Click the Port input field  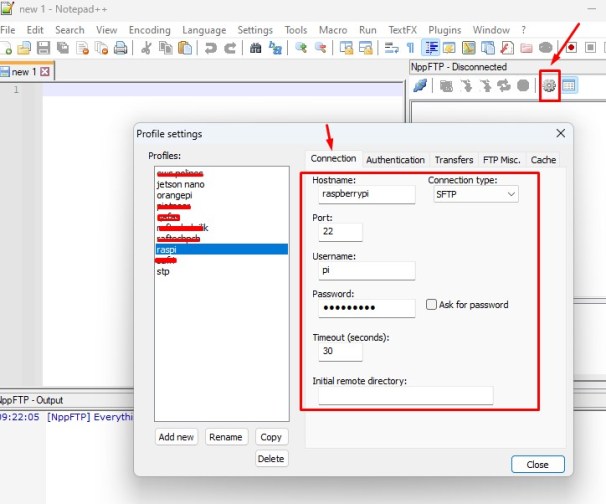[340, 232]
